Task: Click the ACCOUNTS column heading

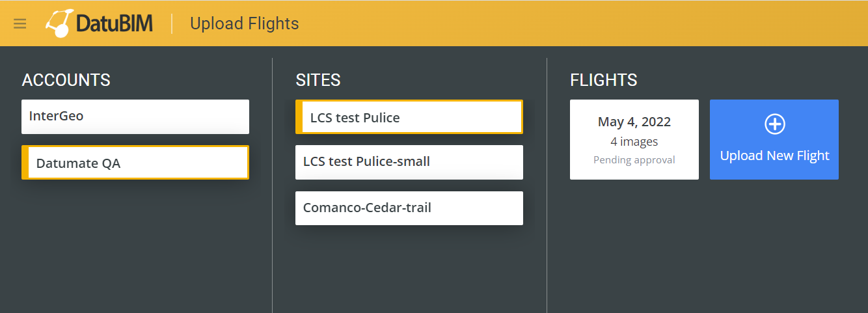Action: [66, 80]
